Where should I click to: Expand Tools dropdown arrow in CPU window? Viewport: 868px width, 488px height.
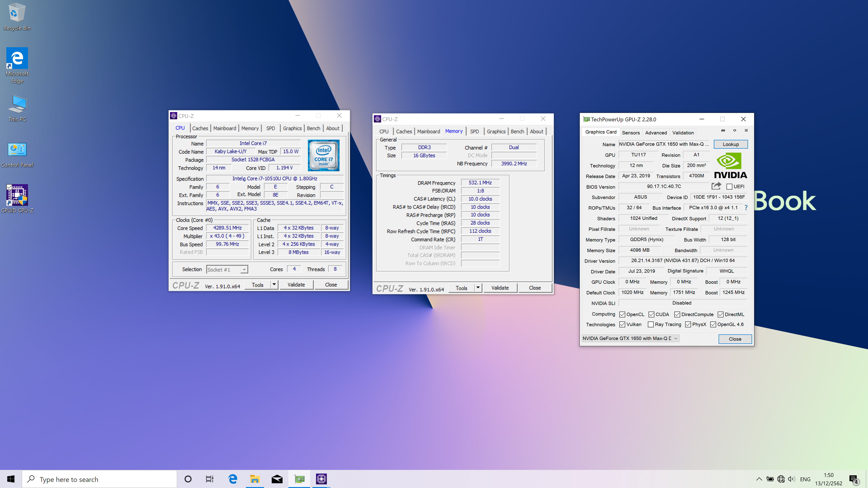coord(274,285)
